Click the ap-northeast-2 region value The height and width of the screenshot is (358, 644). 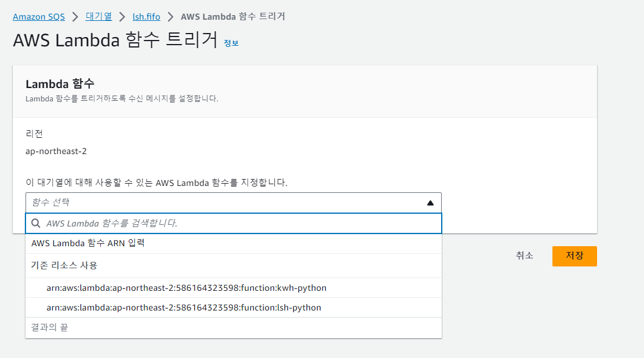pos(56,151)
